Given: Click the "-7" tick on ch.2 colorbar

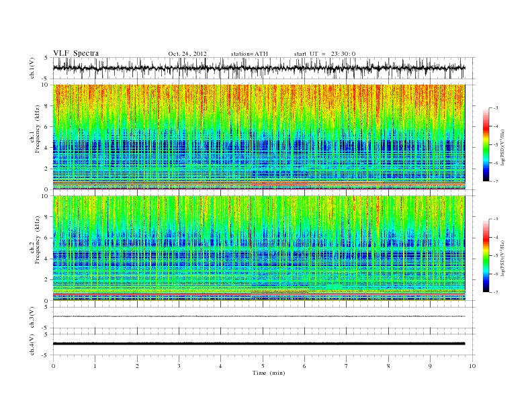Looking at the screenshot, I should click(495, 292).
